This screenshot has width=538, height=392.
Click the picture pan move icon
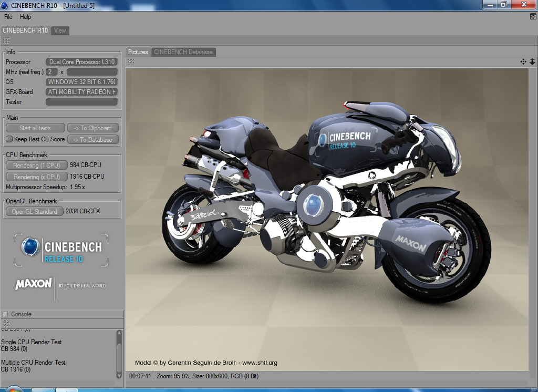click(523, 62)
